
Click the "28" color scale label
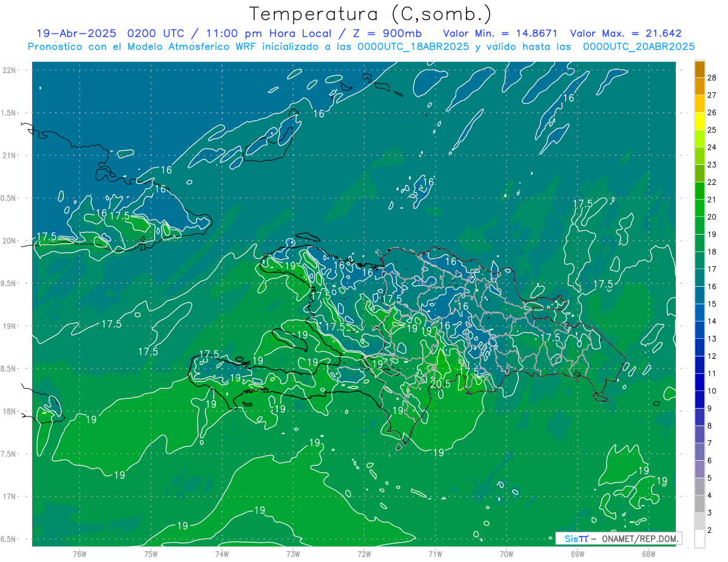[712, 78]
